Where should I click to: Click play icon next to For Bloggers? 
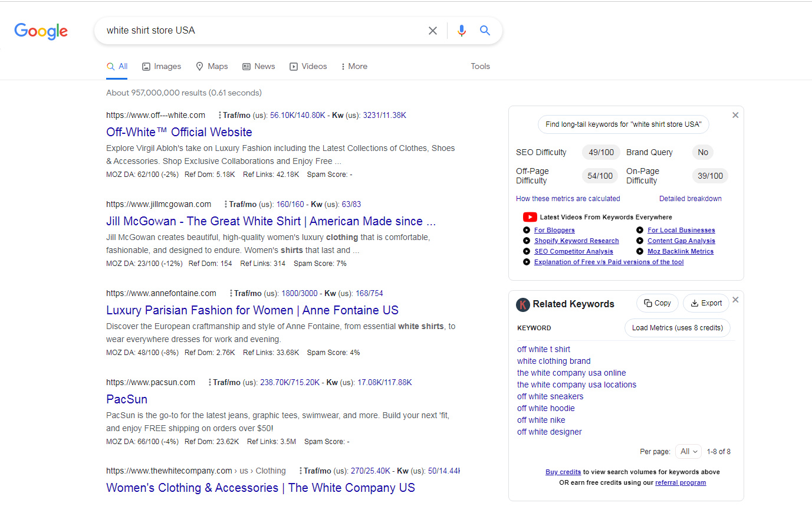[x=527, y=230]
